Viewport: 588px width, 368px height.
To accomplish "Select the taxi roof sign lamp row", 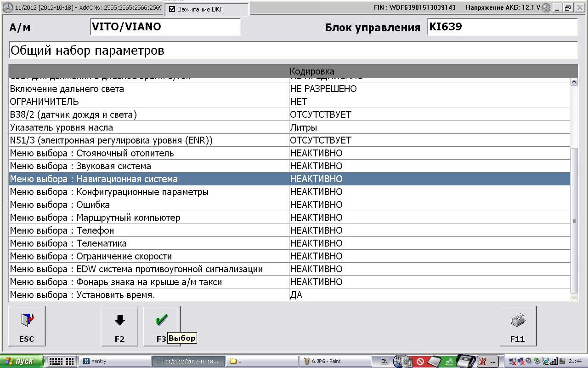I will [289, 282].
